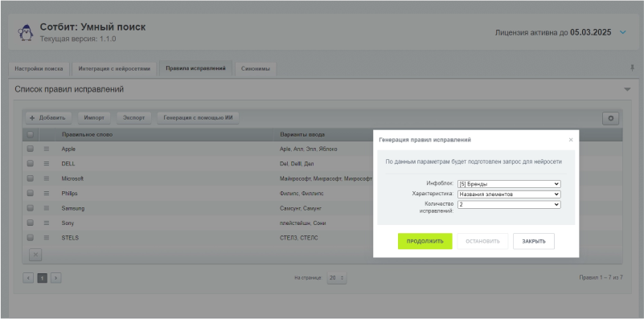Click the delete X icon below table

click(35, 255)
